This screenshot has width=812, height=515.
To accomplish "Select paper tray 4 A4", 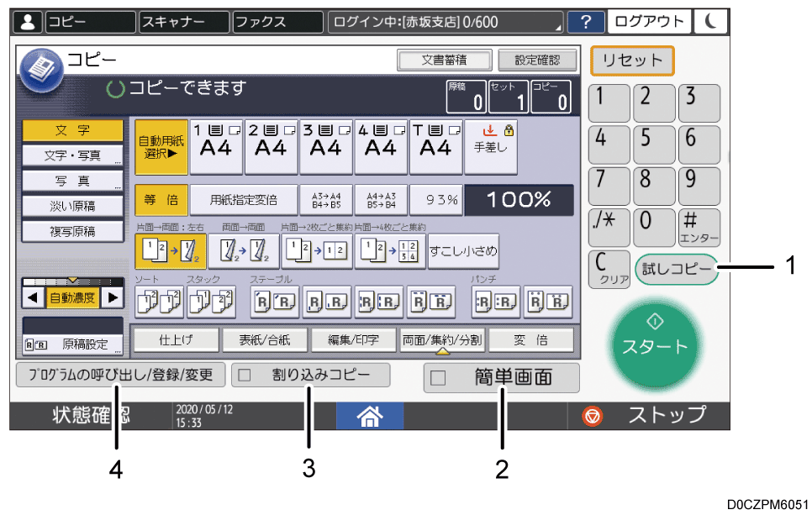I will click(x=381, y=147).
